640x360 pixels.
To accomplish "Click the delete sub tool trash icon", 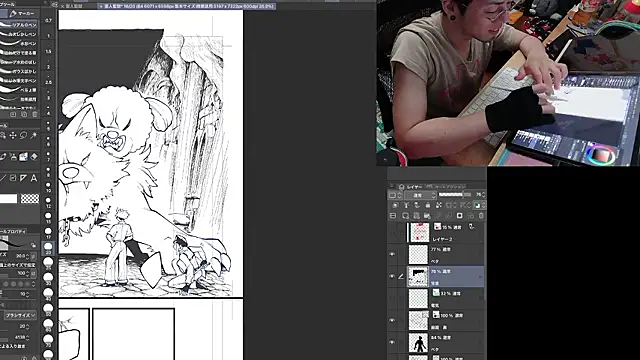I will [35, 115].
